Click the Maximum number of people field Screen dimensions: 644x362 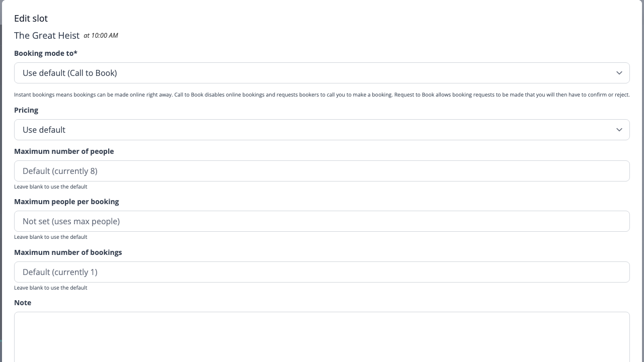[x=322, y=171]
